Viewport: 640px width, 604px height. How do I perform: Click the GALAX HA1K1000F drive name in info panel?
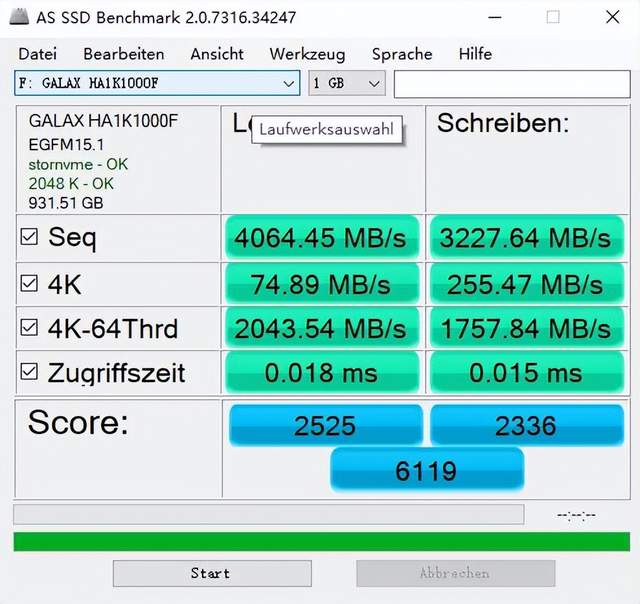pyautogui.click(x=103, y=121)
